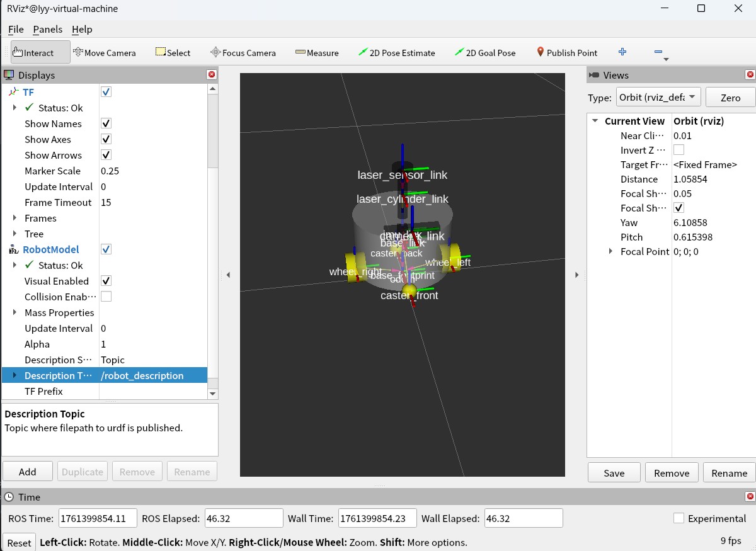The image size is (756, 551).
Task: Toggle the TF display checkbox
Action: pyautogui.click(x=106, y=92)
